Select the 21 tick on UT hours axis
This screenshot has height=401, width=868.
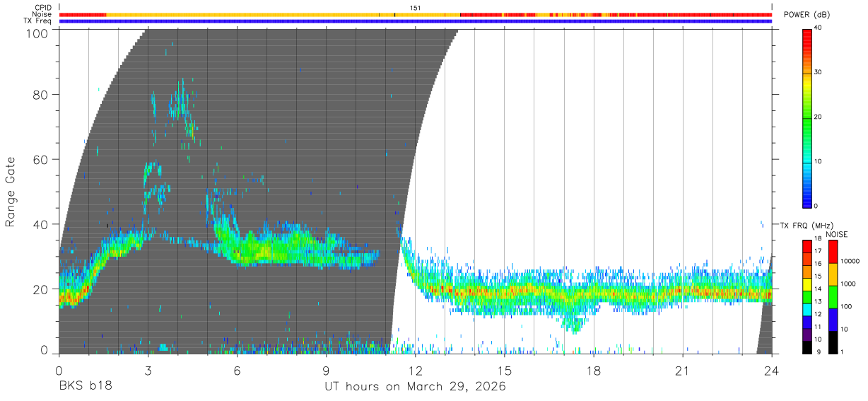[x=683, y=371]
